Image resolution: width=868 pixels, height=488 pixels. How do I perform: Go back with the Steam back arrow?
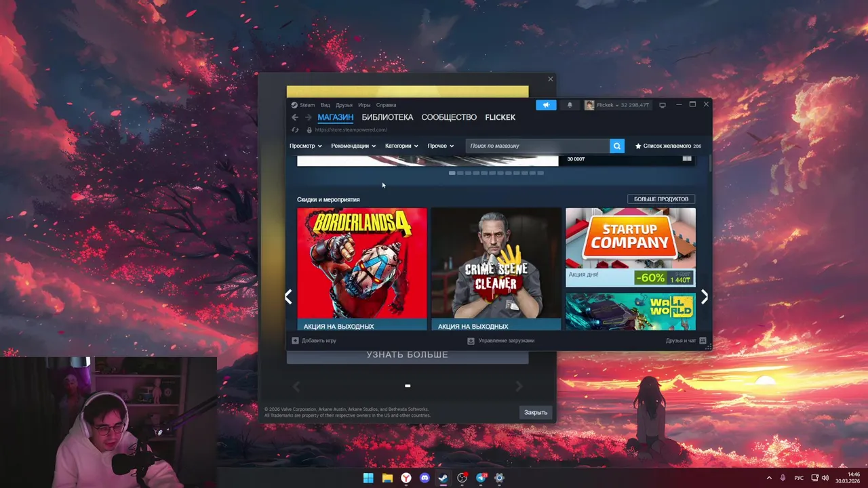coord(295,117)
